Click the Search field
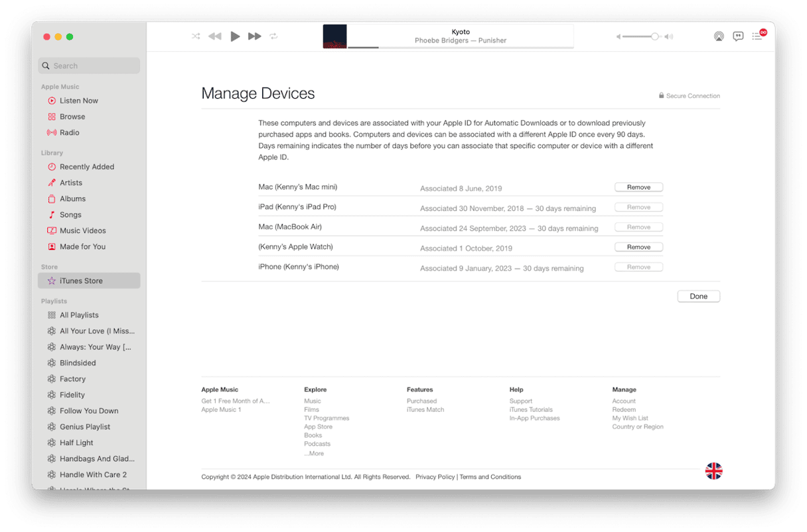This screenshot has width=807, height=532. click(89, 66)
